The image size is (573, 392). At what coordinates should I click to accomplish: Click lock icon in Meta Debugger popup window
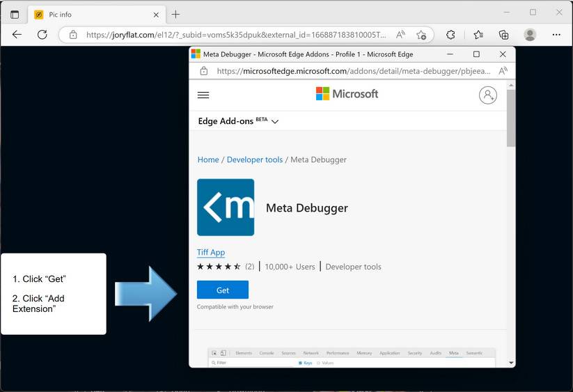204,71
